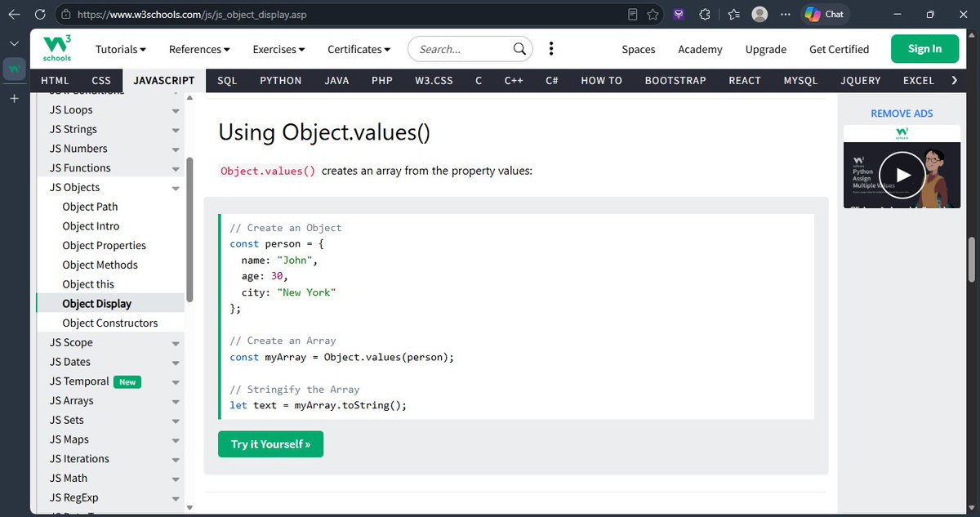
Task: Expand the JS Numbers section arrow
Action: [176, 149]
